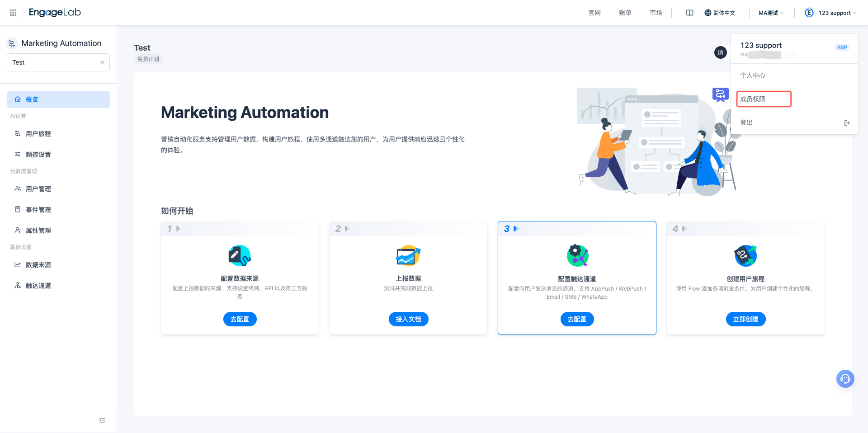The width and height of the screenshot is (868, 433).
Task: Click the BSP badge in account menu
Action: 842,47
